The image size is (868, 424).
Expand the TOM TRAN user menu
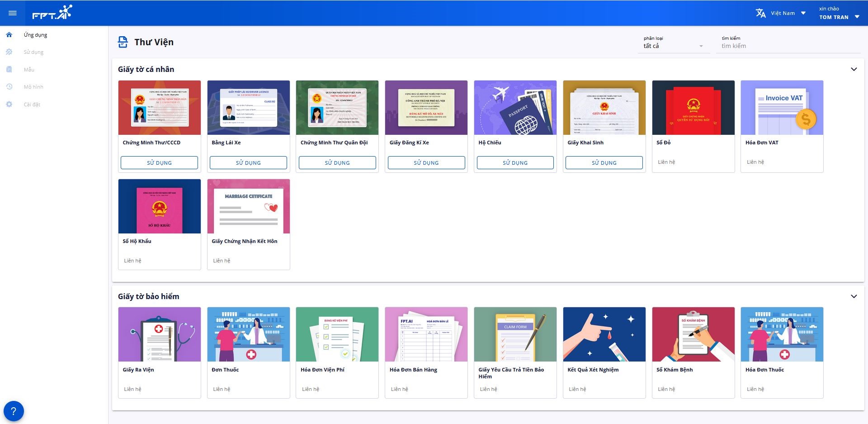pyautogui.click(x=839, y=17)
